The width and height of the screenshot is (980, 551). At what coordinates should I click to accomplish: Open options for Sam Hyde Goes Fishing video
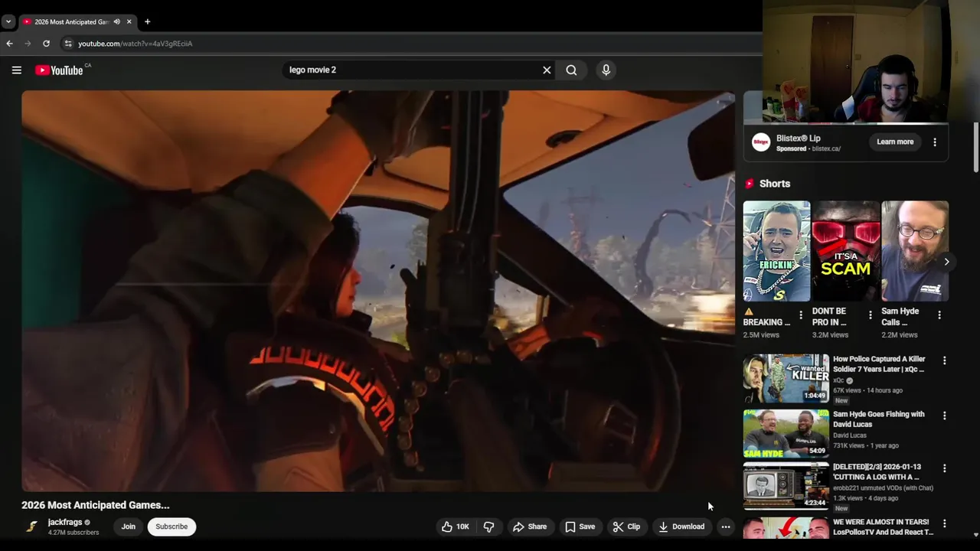point(944,416)
